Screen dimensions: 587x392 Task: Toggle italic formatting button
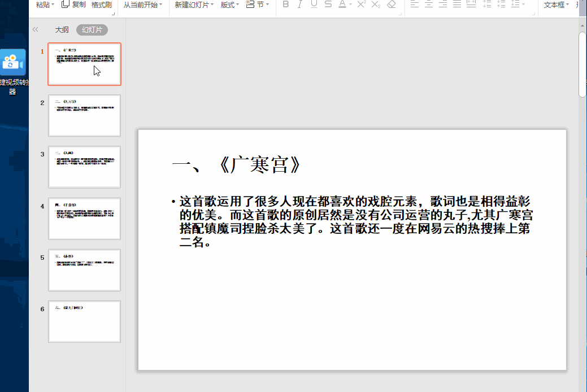coord(299,5)
